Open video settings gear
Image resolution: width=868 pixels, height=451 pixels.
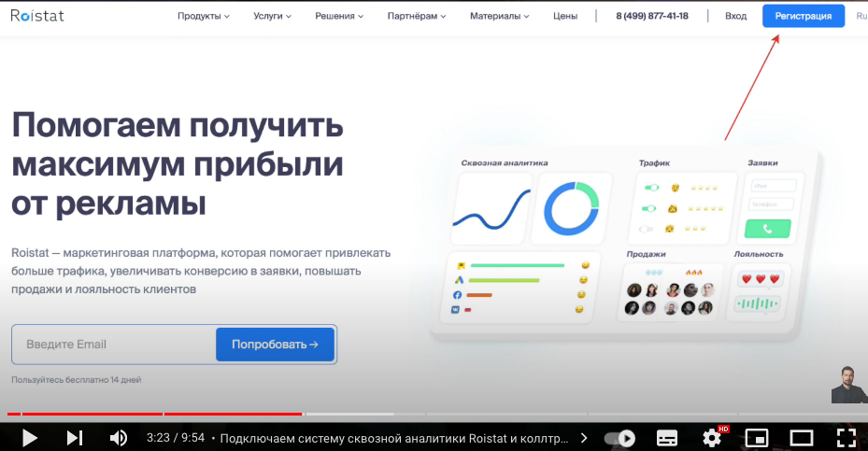coord(712,438)
